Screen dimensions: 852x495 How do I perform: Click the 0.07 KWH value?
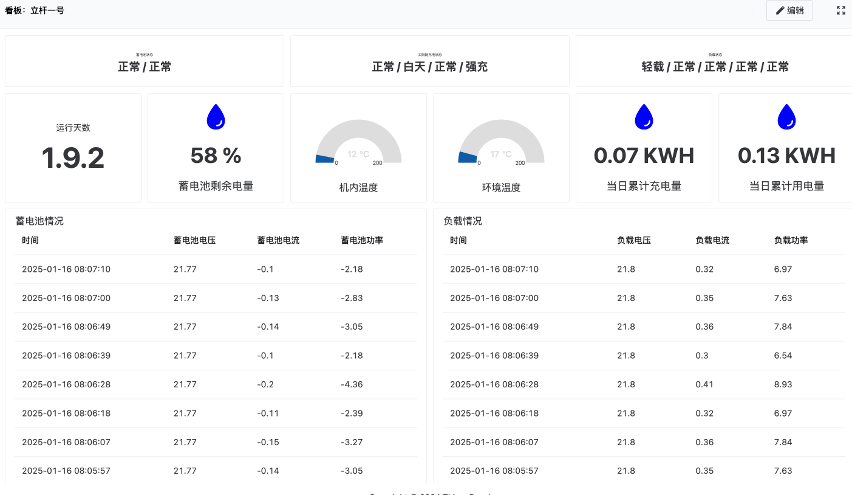644,156
